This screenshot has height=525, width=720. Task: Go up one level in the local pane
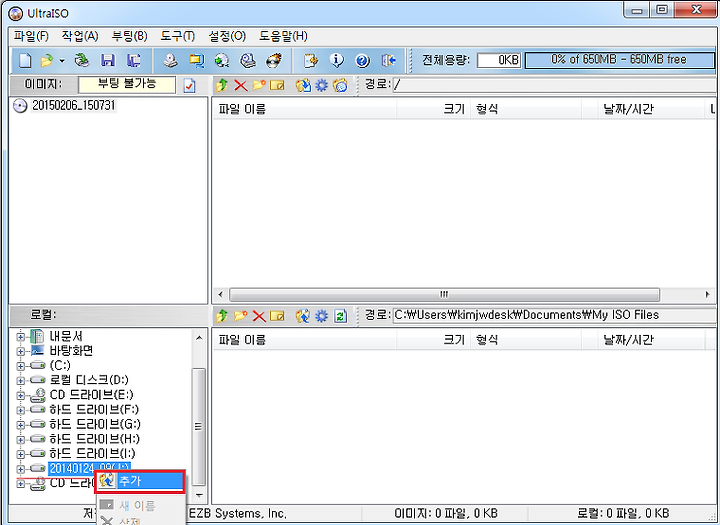click(222, 316)
